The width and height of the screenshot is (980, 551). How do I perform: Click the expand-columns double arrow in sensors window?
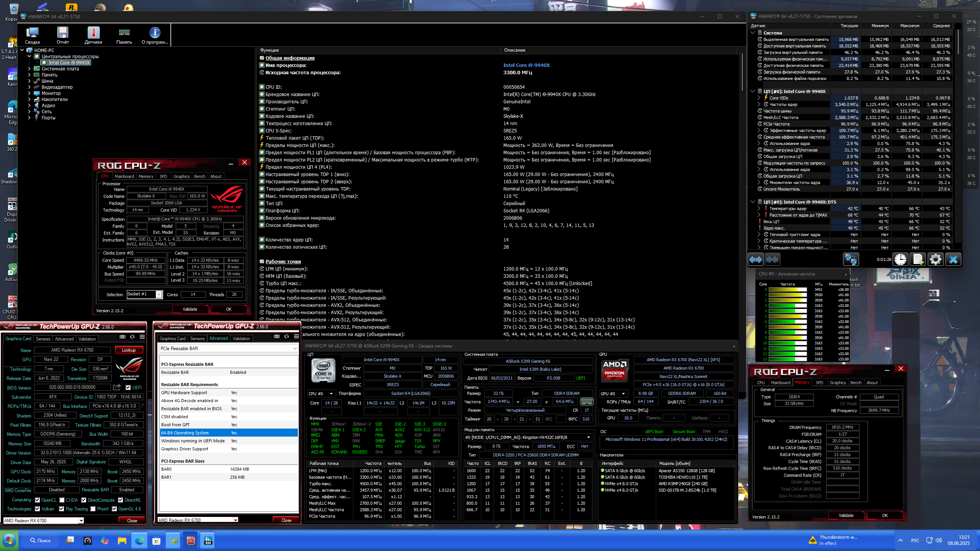(756, 259)
